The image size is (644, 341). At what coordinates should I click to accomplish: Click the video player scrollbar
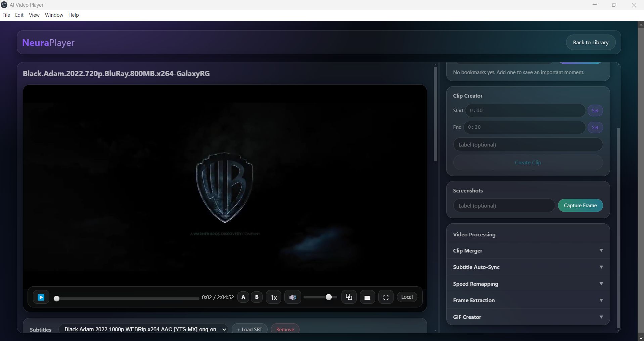click(x=435, y=114)
